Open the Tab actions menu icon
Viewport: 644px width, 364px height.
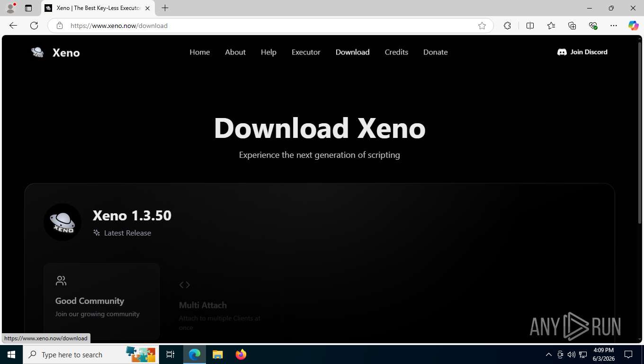[28, 8]
